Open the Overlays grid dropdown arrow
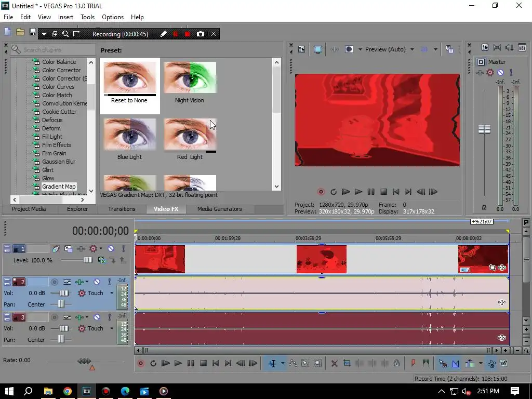532x399 pixels. coord(435,49)
